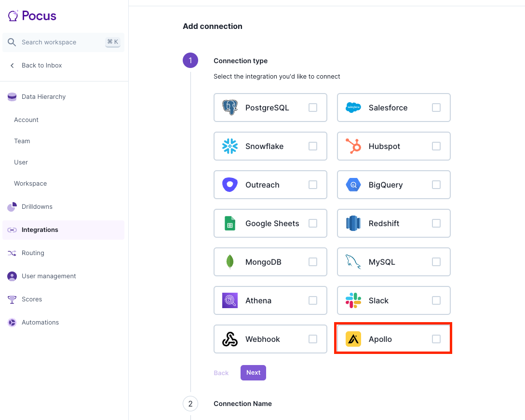Enable the Outreach checkbox
This screenshot has height=420, width=525.
313,185
